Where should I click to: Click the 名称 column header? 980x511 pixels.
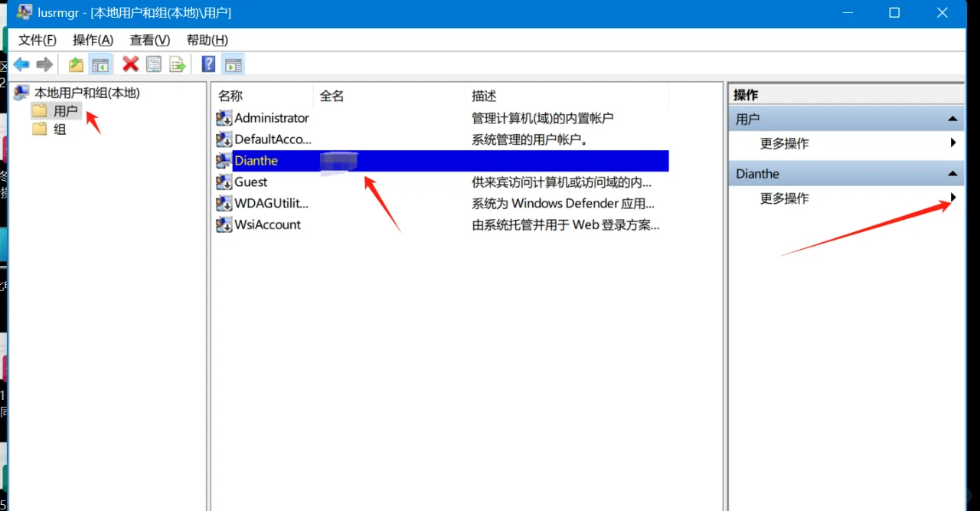230,95
